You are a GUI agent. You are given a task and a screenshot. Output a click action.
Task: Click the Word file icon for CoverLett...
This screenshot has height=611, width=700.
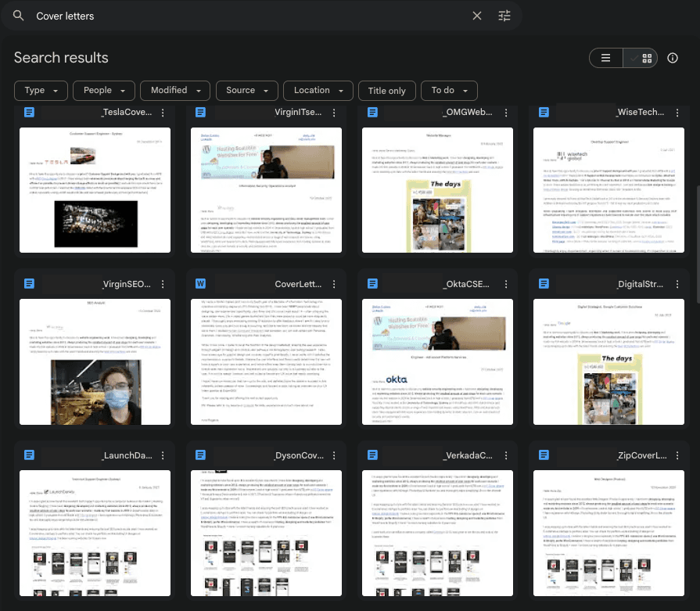pos(200,284)
